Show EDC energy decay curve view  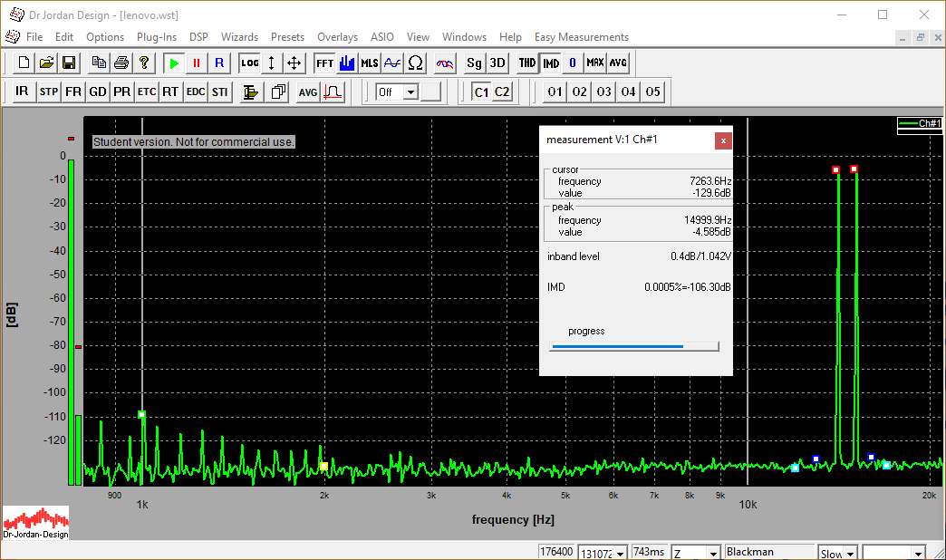(196, 92)
